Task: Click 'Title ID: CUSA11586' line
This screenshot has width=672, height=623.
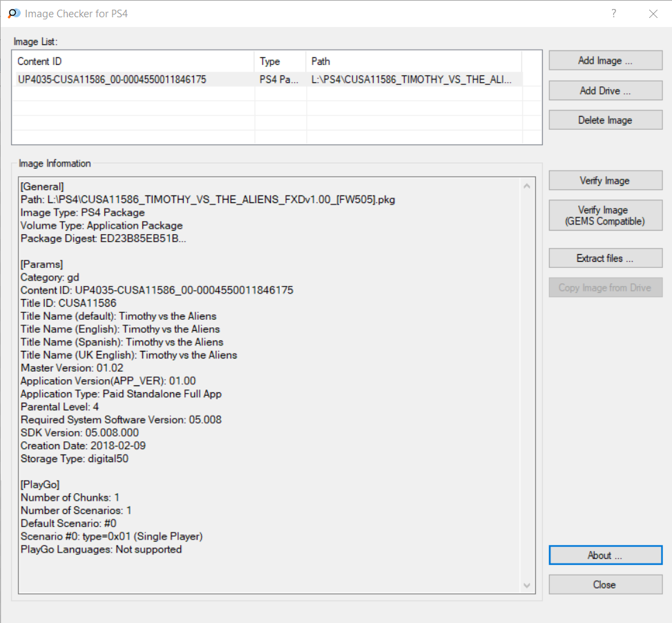Action: [x=68, y=303]
